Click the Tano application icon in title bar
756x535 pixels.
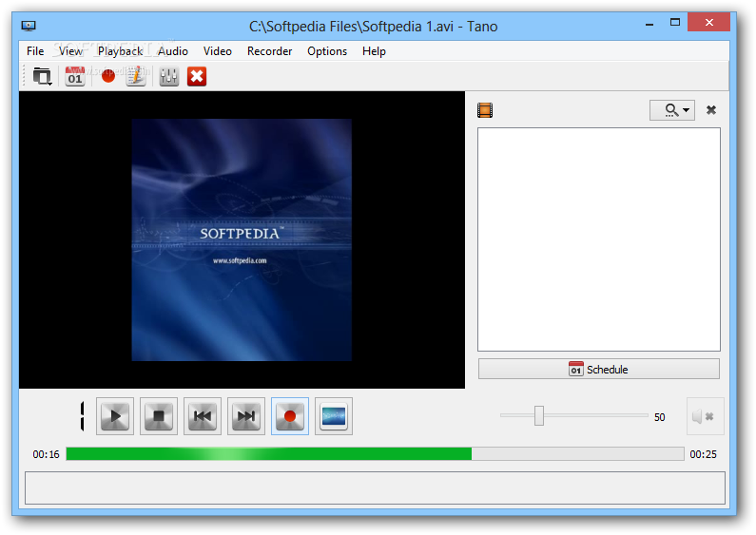click(x=29, y=26)
